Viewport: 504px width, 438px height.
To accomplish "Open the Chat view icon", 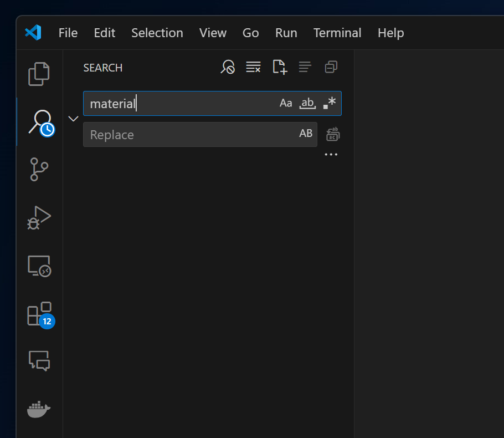I will (39, 360).
